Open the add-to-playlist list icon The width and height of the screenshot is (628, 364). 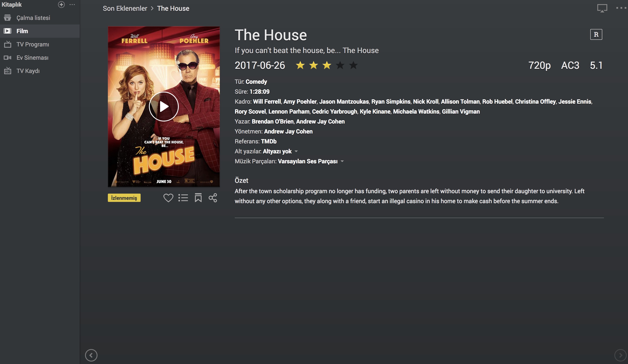point(183,198)
